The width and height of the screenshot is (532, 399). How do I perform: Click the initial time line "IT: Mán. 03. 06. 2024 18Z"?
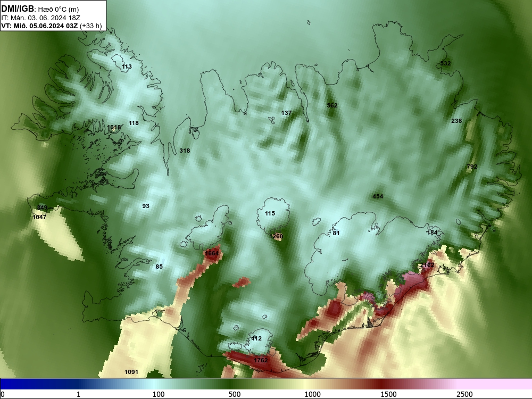[x=41, y=18]
